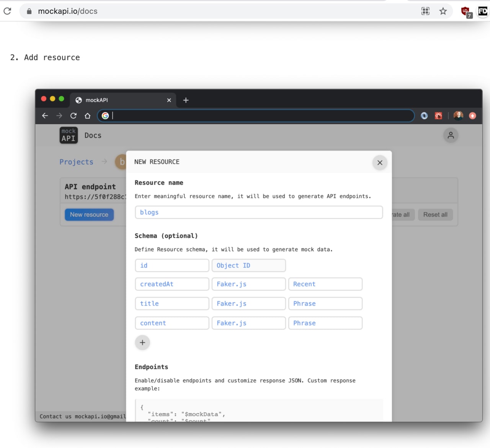
Task: Click the '2. Add resource' heading text
Action: point(45,57)
